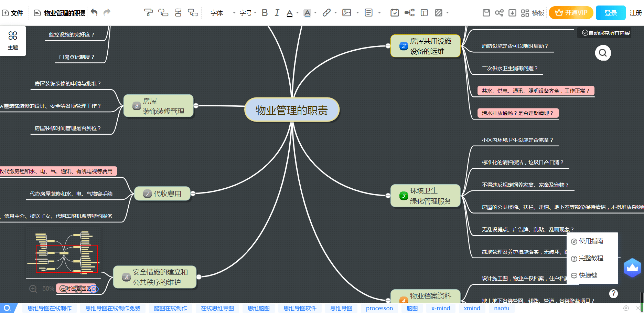Viewport: 644px width, 313px height.
Task: Click the insert image icon
Action: point(346,13)
